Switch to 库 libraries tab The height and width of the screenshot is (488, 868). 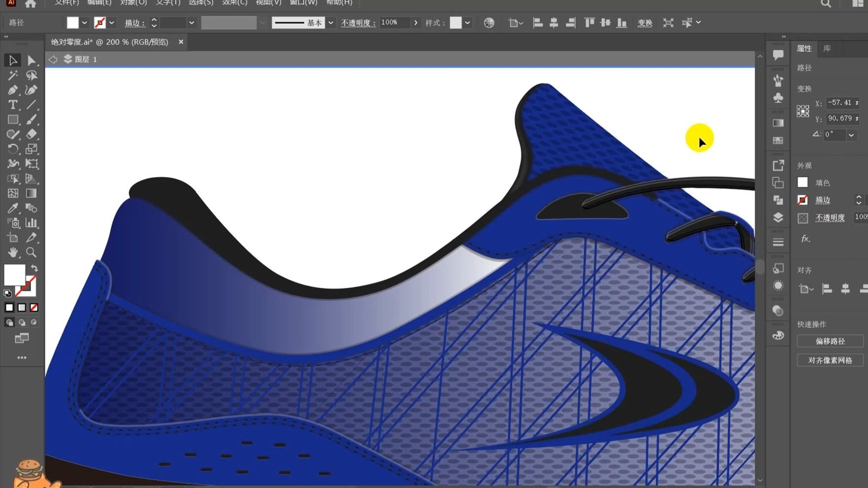pos(827,48)
